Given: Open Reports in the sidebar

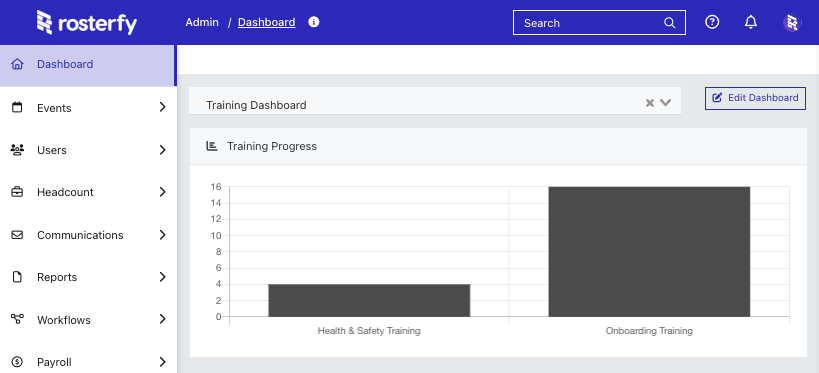Looking at the screenshot, I should (x=88, y=277).
